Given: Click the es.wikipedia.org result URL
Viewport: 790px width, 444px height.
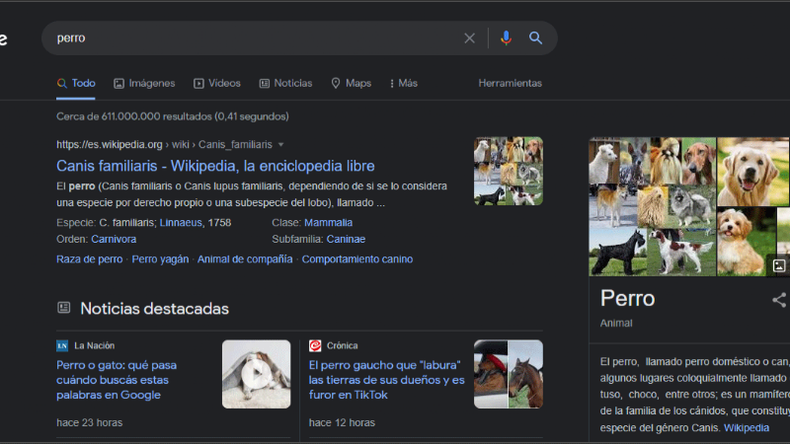Looking at the screenshot, I should tap(164, 145).
